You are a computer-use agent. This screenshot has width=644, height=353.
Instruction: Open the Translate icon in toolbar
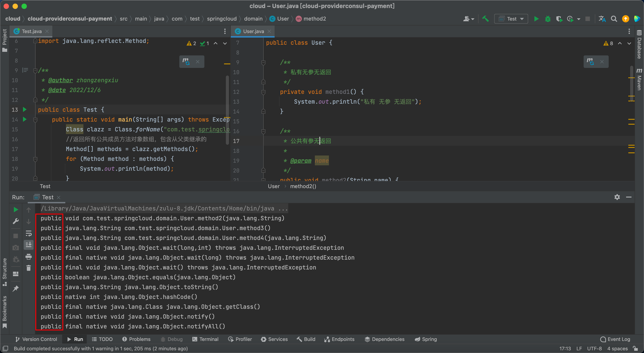coord(602,19)
